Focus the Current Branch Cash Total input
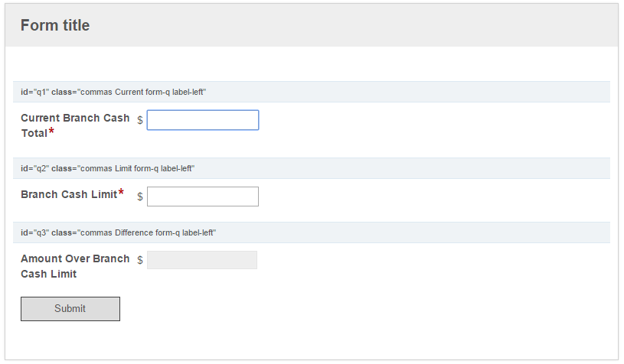The height and width of the screenshot is (364, 624). [x=203, y=120]
